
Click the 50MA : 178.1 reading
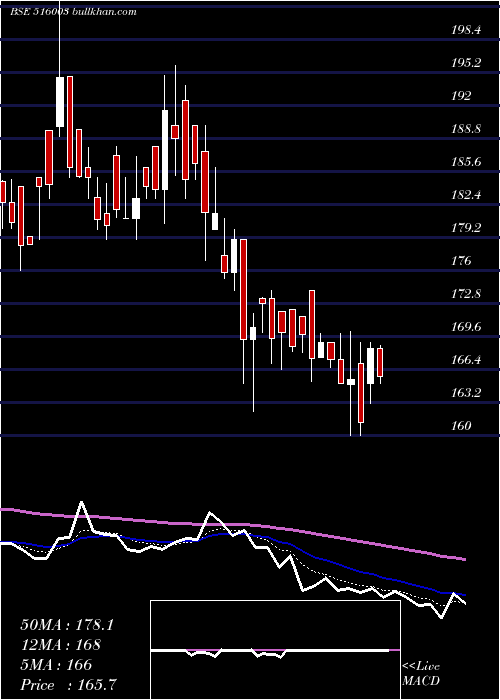click(x=67, y=625)
